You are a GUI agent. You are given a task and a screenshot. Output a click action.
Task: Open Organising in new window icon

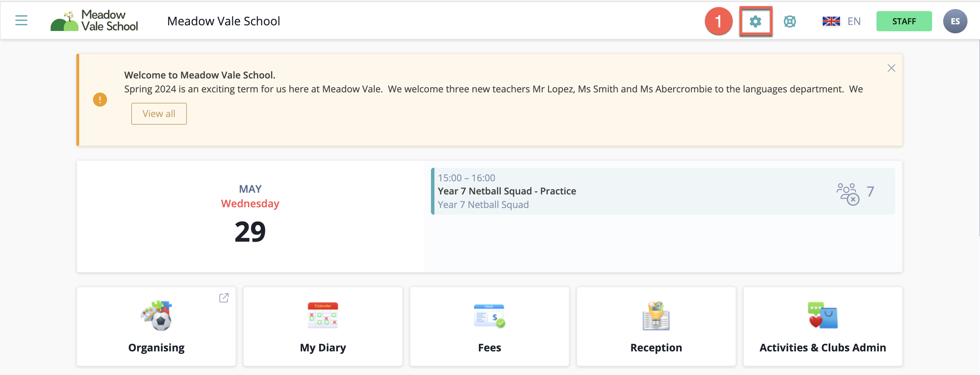coord(224,298)
